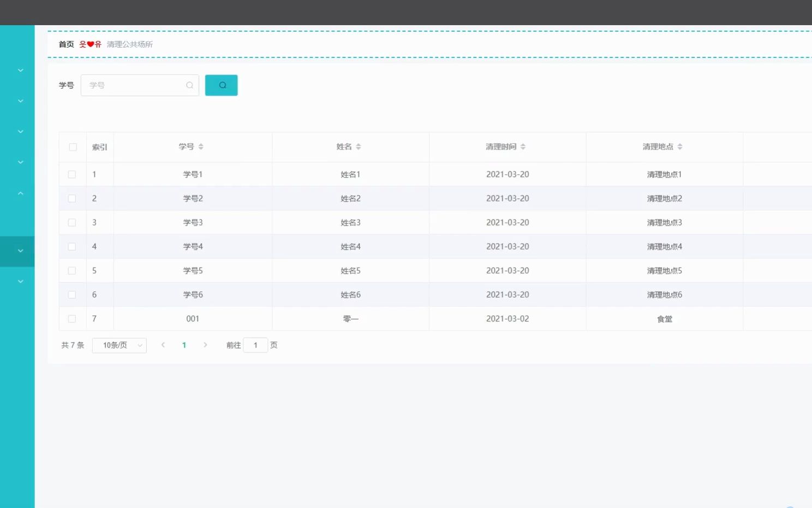The height and width of the screenshot is (508, 812).
Task: Select cell 姓名5
Action: click(x=350, y=270)
